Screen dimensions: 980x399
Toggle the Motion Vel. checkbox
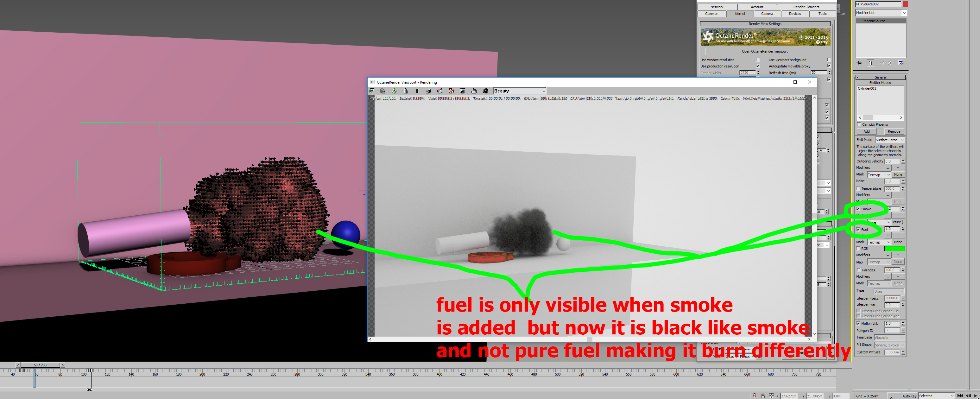click(858, 323)
